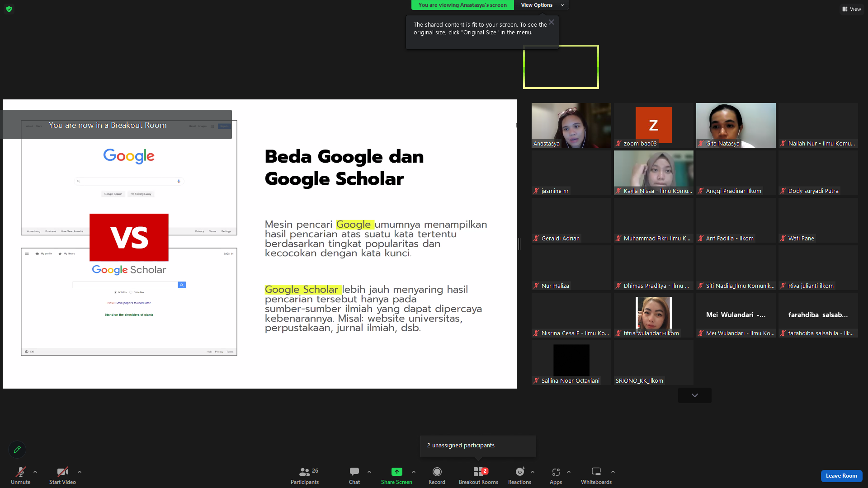
Task: Click Arif Fadilla - Ilkom participant tile
Action: (736, 220)
